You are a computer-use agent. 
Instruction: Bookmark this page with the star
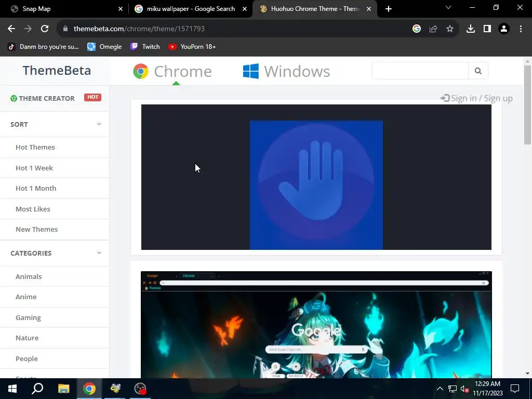(x=449, y=29)
